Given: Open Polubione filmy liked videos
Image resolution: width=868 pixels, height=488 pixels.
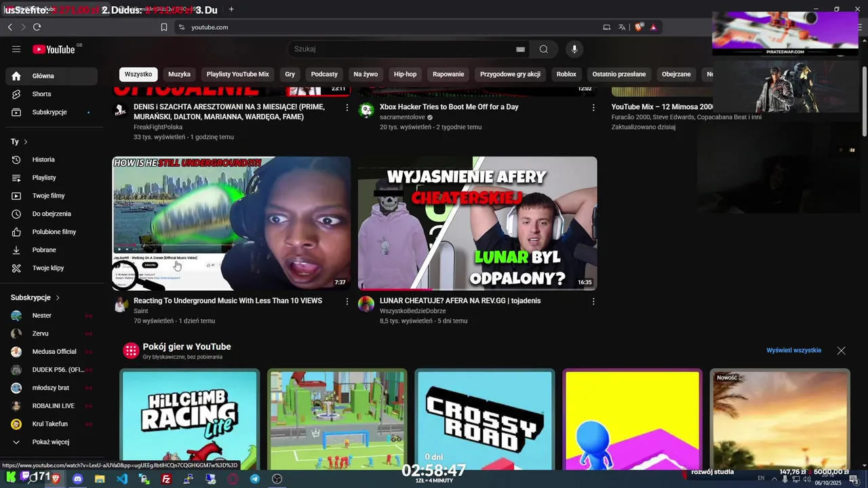Looking at the screenshot, I should click(x=52, y=232).
